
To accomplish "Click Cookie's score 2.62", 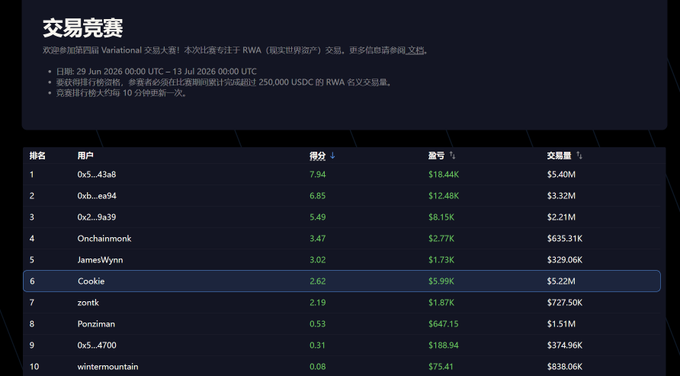I will 317,281.
